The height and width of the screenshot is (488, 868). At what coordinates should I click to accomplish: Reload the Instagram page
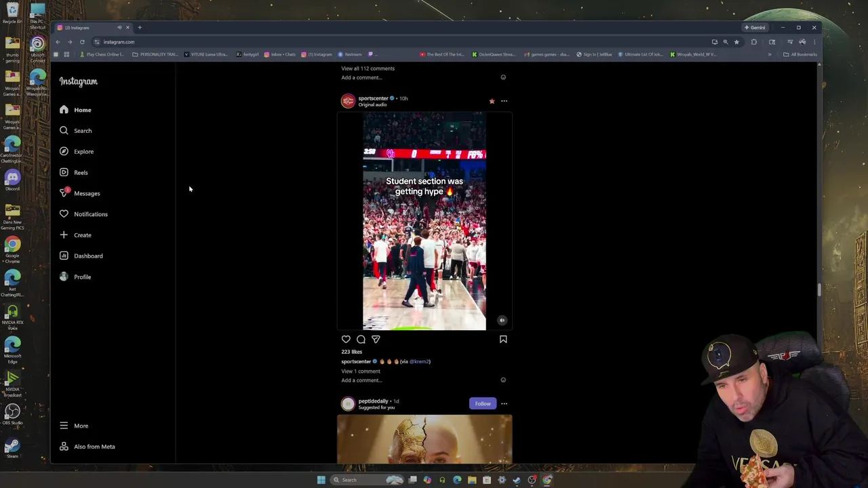[82, 42]
